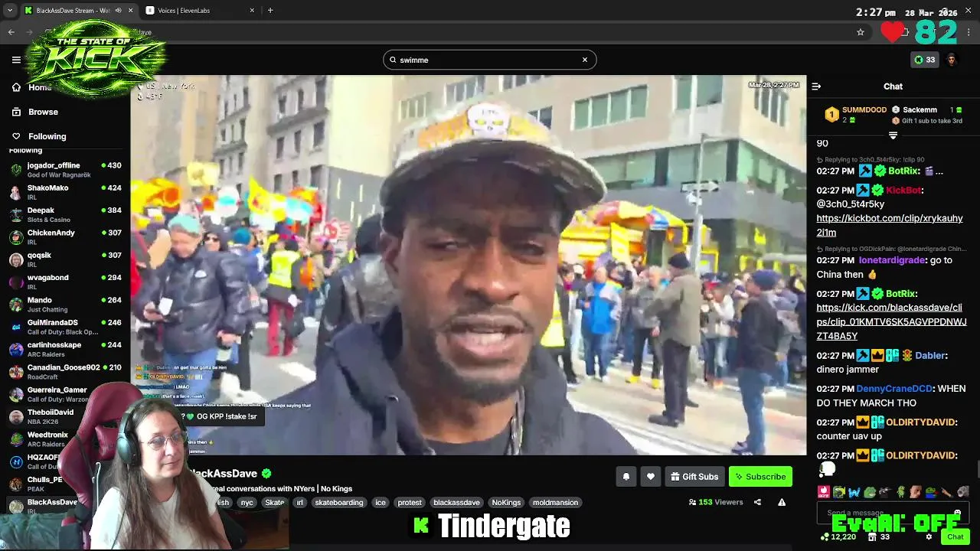
Task: Click the search box containing swimme
Action: 489,60
